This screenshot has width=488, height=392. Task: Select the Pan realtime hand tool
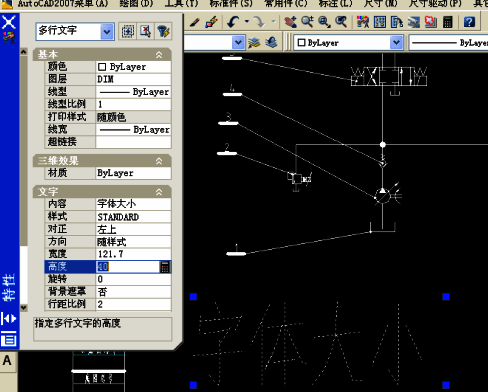[x=290, y=22]
